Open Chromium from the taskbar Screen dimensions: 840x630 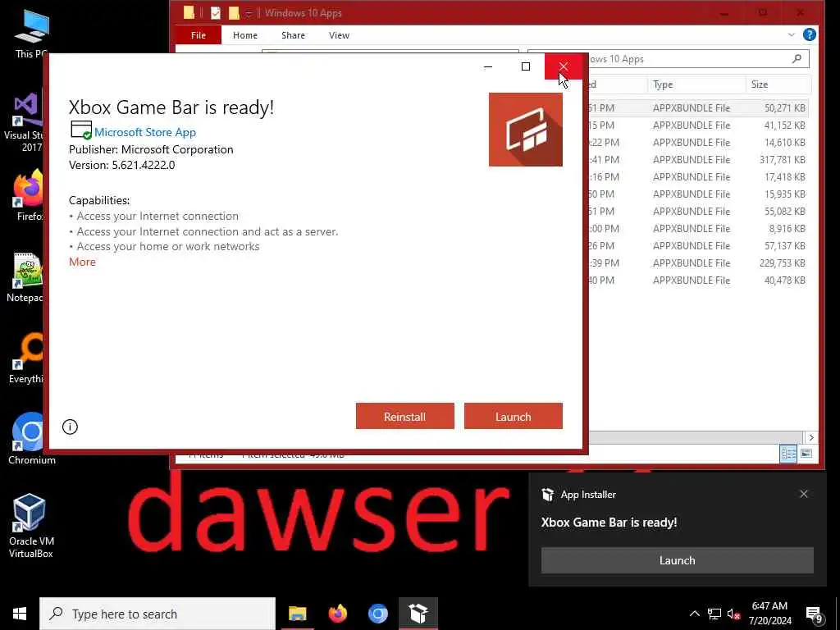pyautogui.click(x=377, y=614)
